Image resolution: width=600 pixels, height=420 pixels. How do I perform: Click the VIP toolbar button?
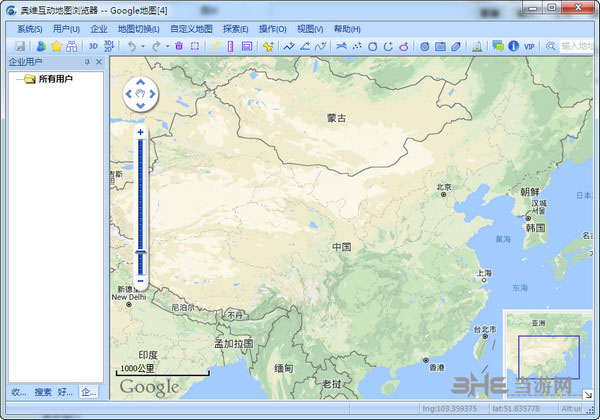click(x=529, y=46)
